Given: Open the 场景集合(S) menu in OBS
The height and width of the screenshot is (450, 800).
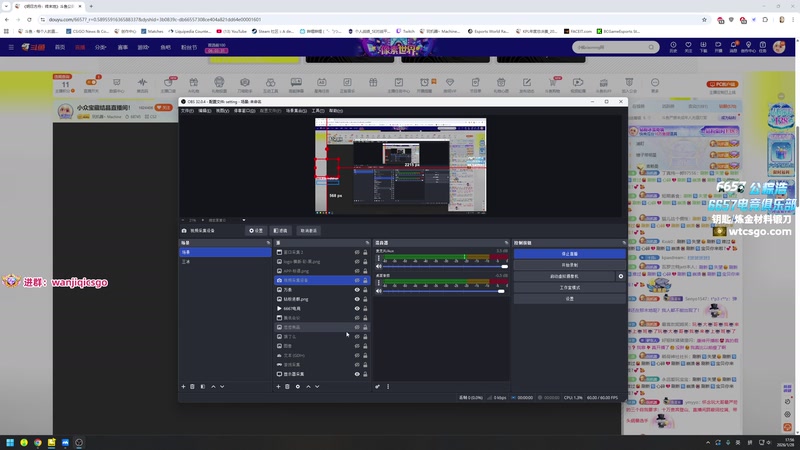Looking at the screenshot, I should (x=296, y=111).
